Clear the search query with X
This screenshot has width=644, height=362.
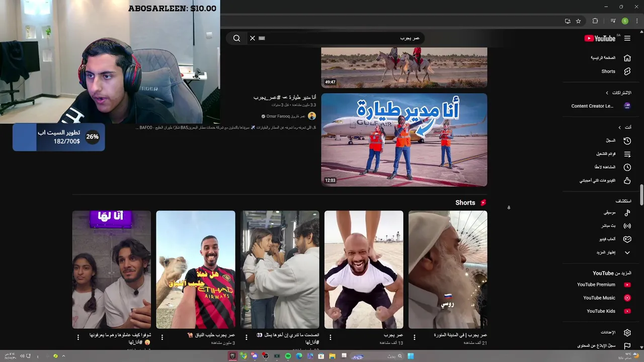(x=253, y=38)
